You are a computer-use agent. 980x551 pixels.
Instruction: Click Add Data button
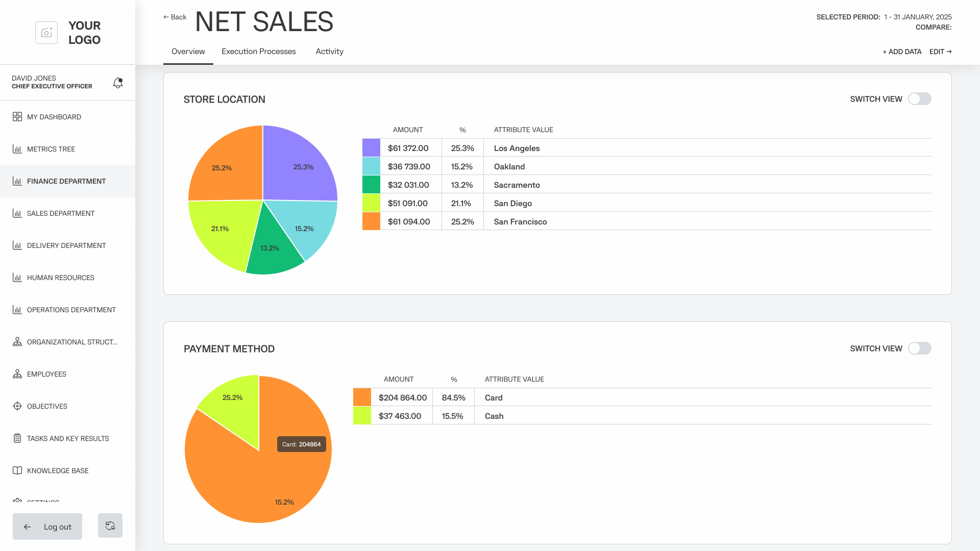(902, 52)
